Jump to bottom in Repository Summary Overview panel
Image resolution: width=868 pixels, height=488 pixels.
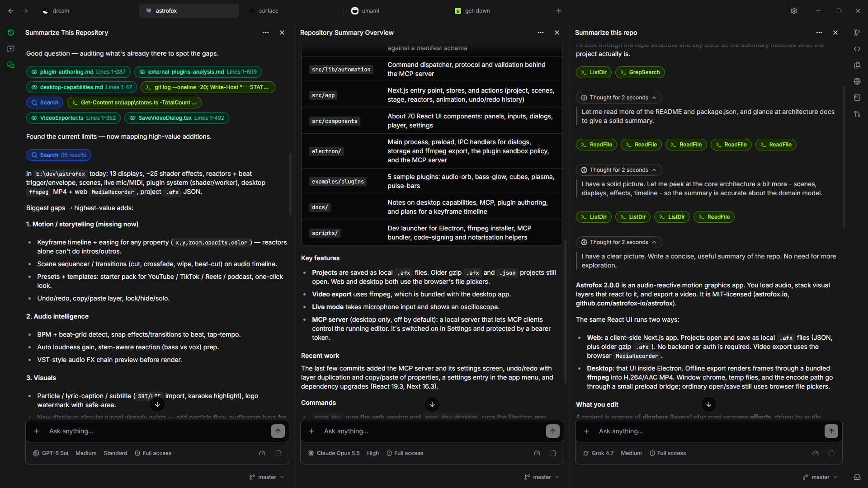432,404
